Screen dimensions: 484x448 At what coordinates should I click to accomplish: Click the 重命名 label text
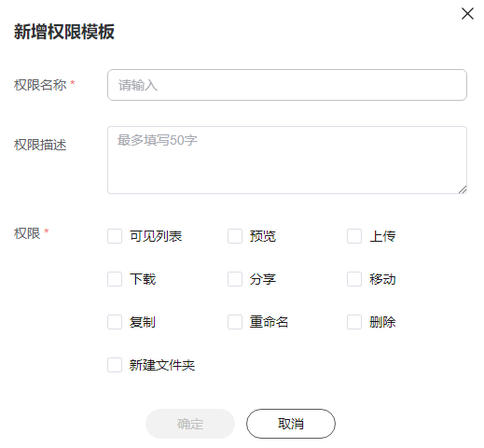click(269, 322)
